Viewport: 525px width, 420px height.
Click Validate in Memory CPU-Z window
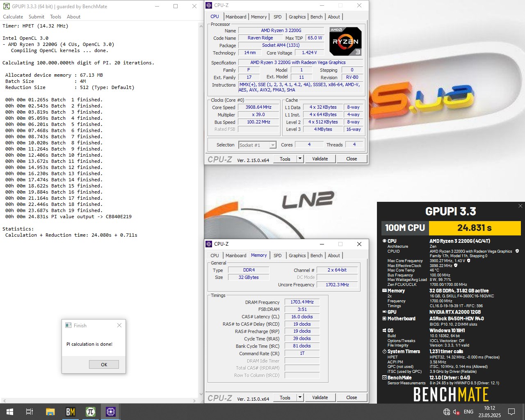point(320,397)
